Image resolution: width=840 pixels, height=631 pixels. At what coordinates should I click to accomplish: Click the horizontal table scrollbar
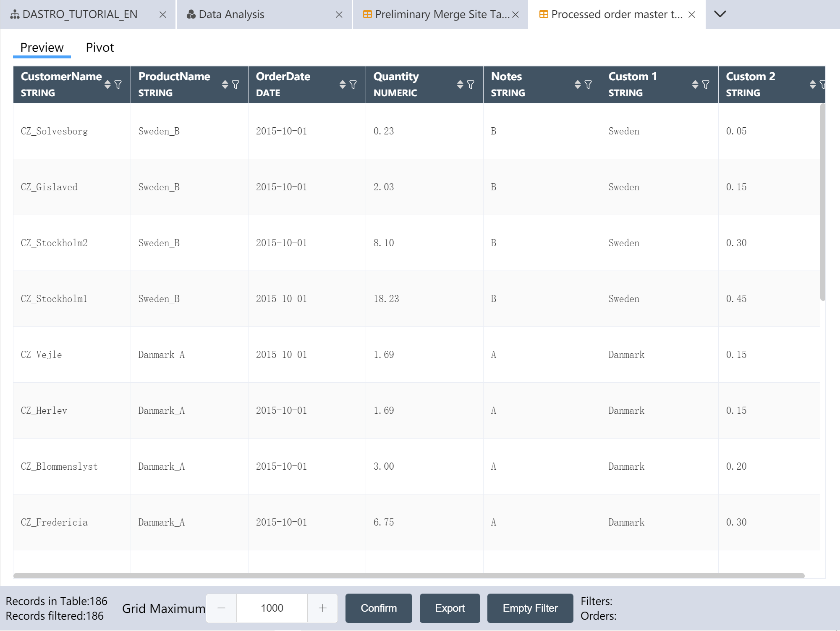(x=409, y=576)
